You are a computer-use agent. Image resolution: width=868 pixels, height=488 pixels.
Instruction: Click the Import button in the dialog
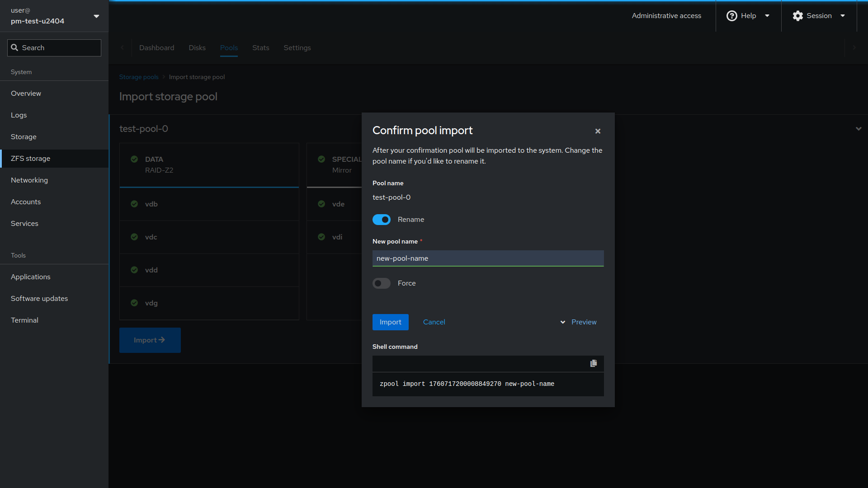click(x=391, y=322)
